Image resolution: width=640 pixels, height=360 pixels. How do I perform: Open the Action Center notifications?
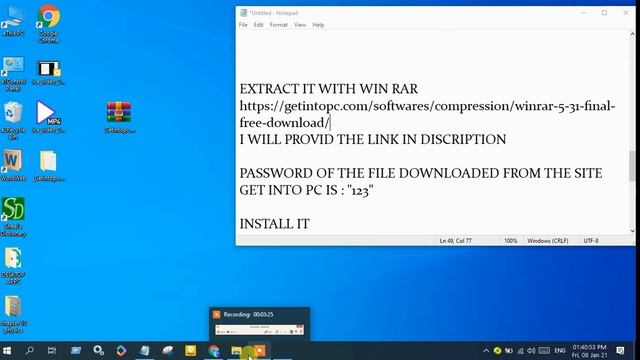click(620, 351)
